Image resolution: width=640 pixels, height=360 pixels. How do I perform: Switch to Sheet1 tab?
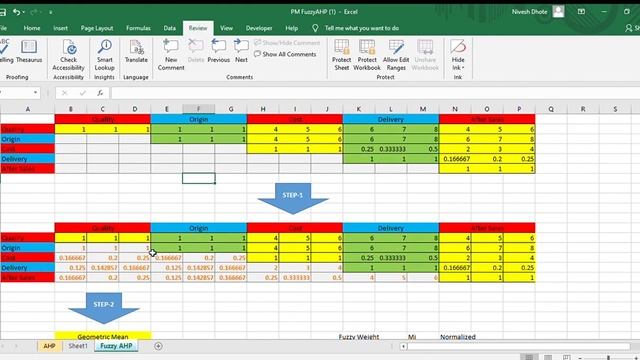78,346
